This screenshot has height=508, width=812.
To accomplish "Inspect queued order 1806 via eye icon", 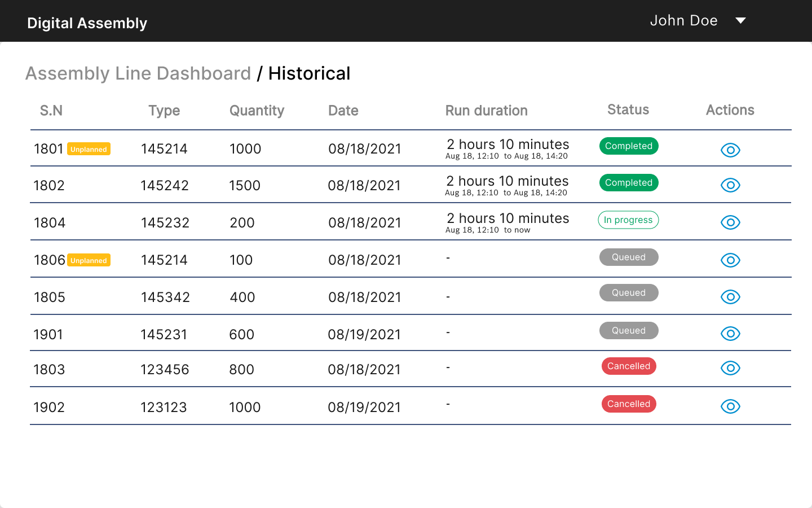I will [730, 260].
